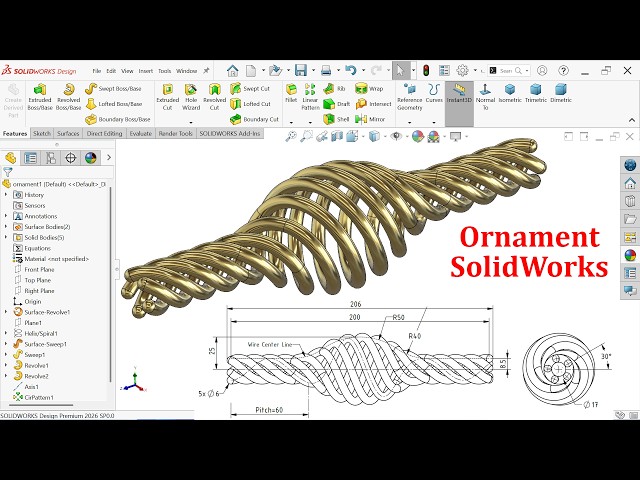
Task: Click the Boundary Cut tool
Action: point(254,119)
